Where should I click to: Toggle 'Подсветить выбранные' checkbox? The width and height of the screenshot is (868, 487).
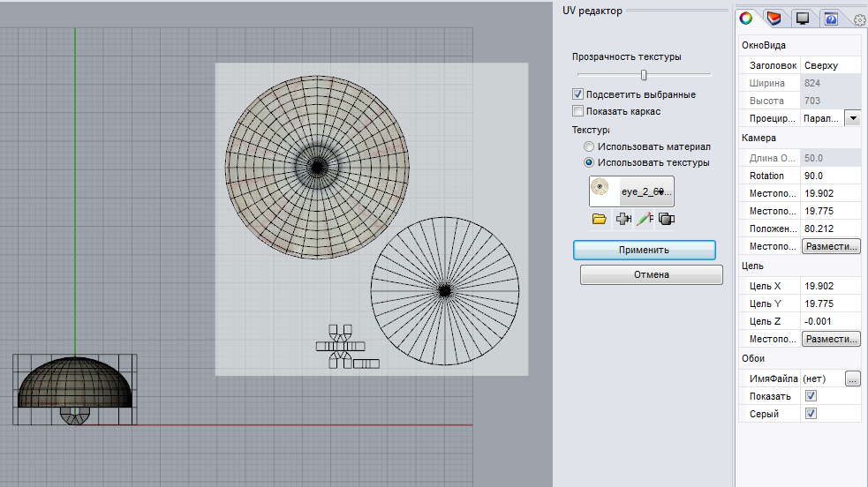point(578,94)
